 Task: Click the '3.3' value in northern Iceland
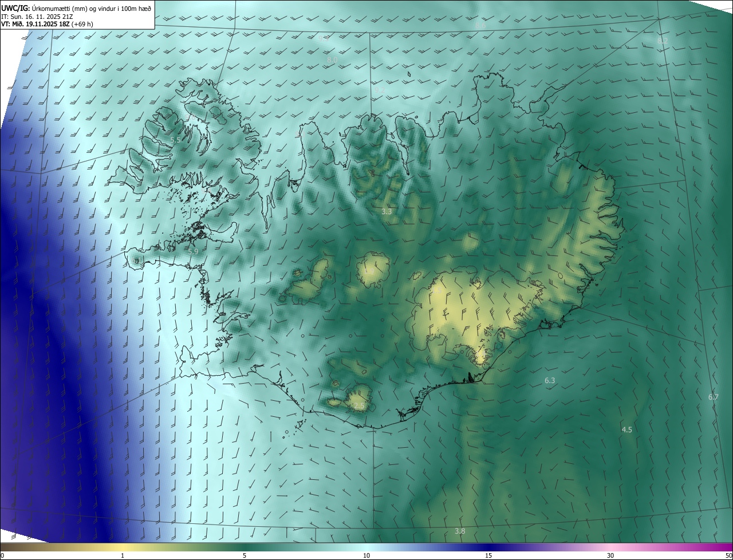tap(387, 211)
